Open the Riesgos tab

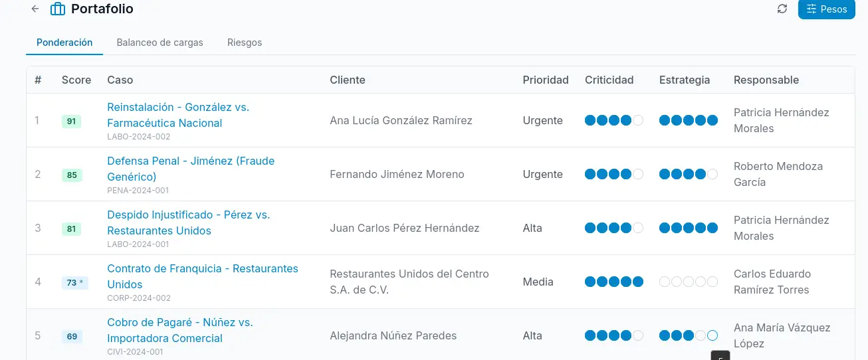[x=245, y=43]
